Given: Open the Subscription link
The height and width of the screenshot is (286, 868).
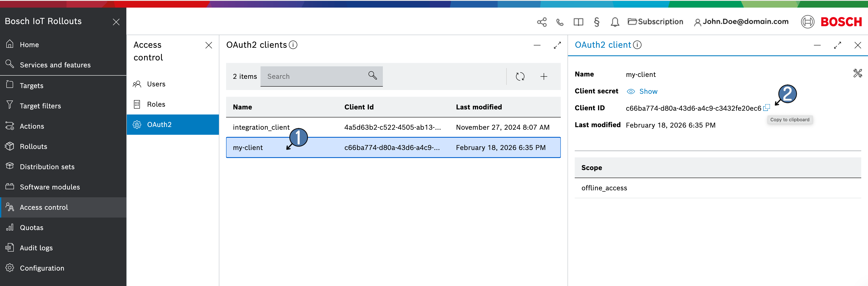Looking at the screenshot, I should point(655,22).
